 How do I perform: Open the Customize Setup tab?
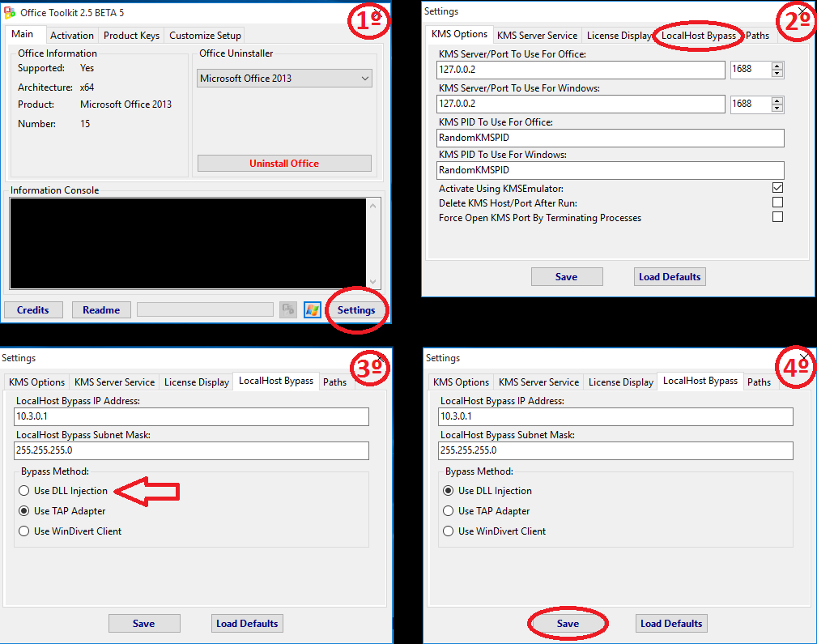tap(205, 36)
